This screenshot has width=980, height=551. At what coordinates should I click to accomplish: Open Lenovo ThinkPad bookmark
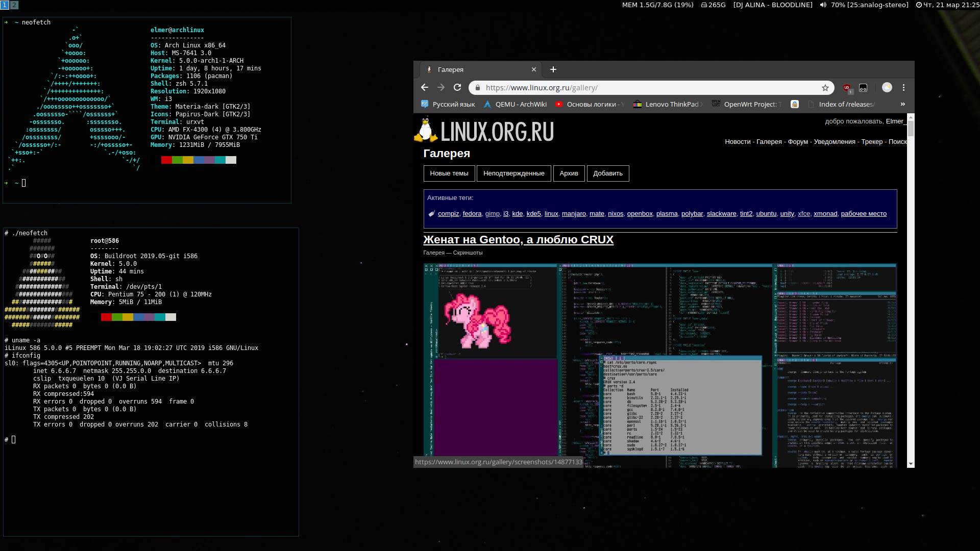pos(668,104)
